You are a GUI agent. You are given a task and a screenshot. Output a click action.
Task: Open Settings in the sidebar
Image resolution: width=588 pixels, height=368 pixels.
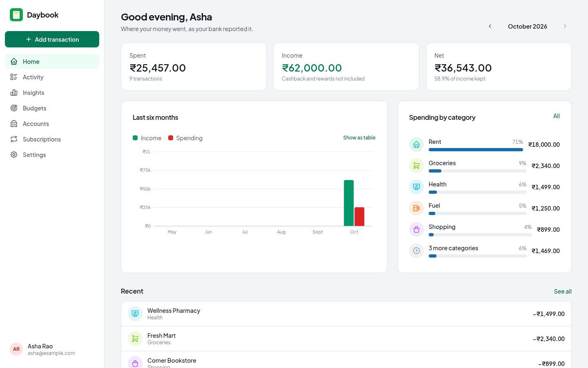pyautogui.click(x=52, y=155)
